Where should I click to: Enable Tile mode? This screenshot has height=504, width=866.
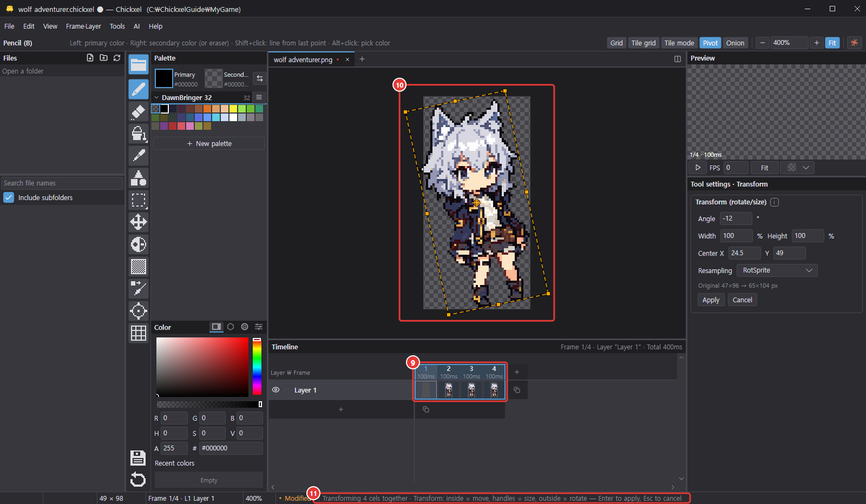(679, 43)
